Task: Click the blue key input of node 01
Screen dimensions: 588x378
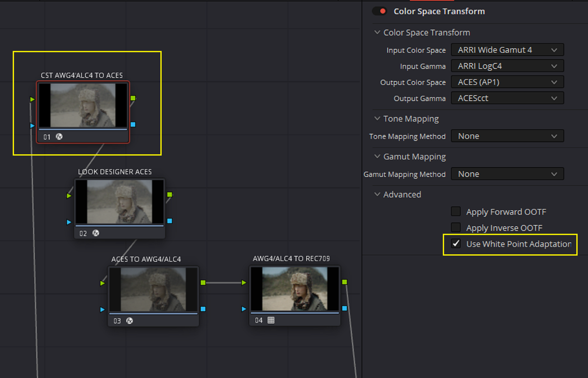Action: 32,125
